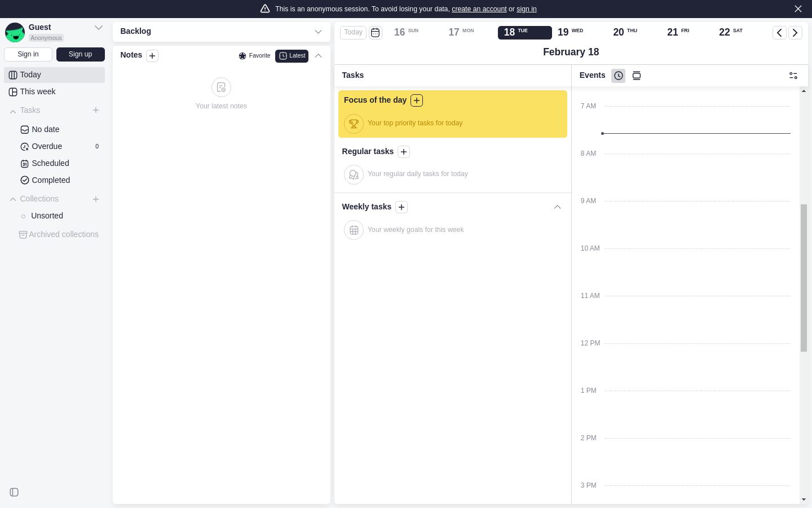Open Events settings filter icon
Viewport: 812px width, 508px height.
click(793, 76)
